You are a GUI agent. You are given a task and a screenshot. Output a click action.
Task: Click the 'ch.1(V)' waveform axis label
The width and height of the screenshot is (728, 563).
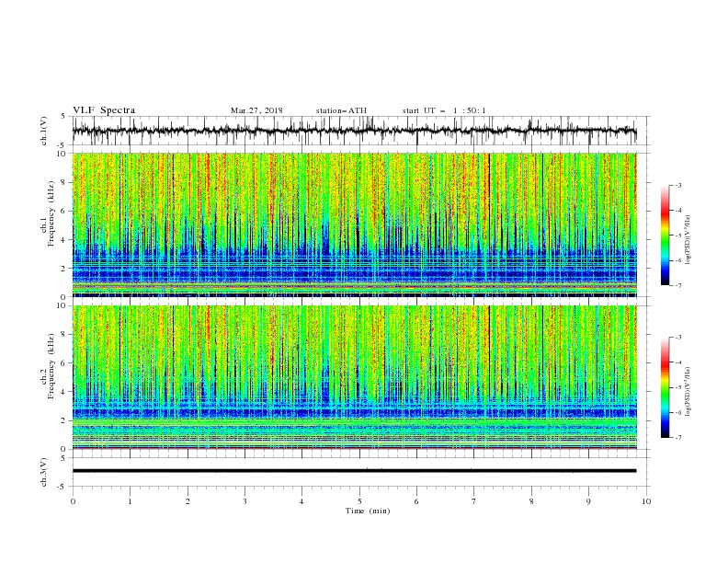click(44, 131)
